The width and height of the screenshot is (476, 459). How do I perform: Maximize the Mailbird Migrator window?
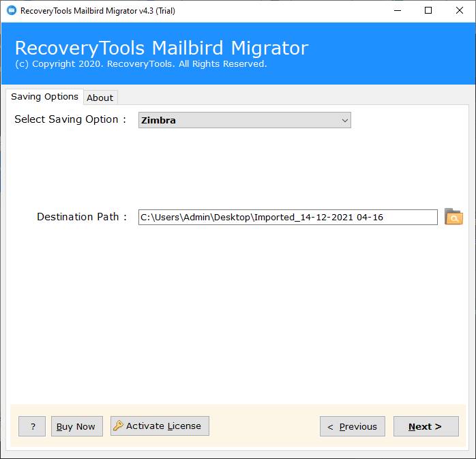[x=428, y=11]
